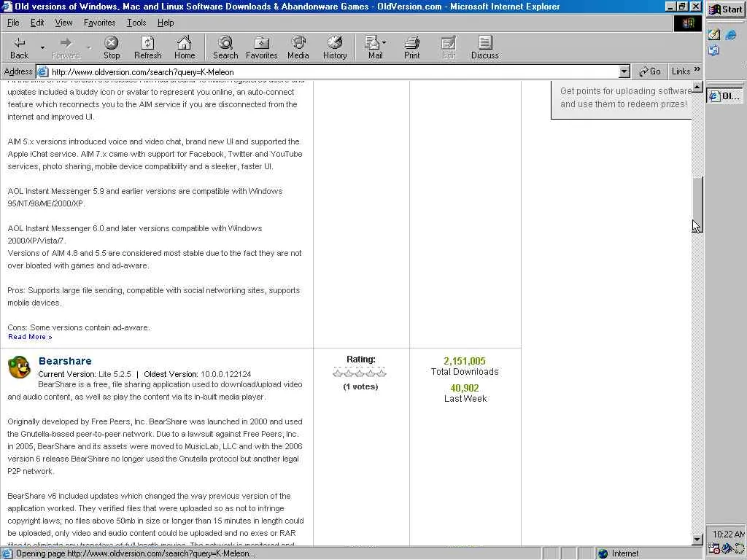The image size is (747, 560).
Task: Go back using the Back toolbar button
Action: click(19, 47)
